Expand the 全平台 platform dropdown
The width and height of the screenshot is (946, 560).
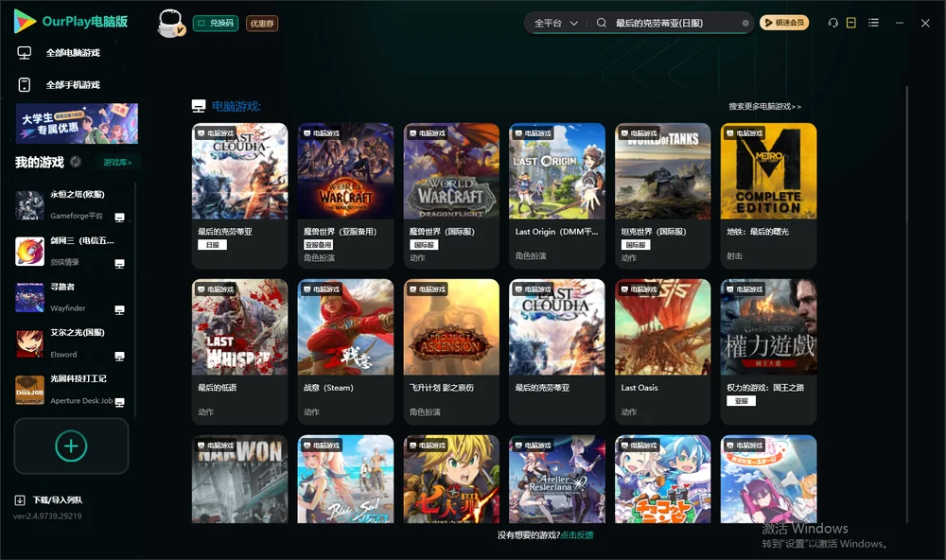click(555, 23)
